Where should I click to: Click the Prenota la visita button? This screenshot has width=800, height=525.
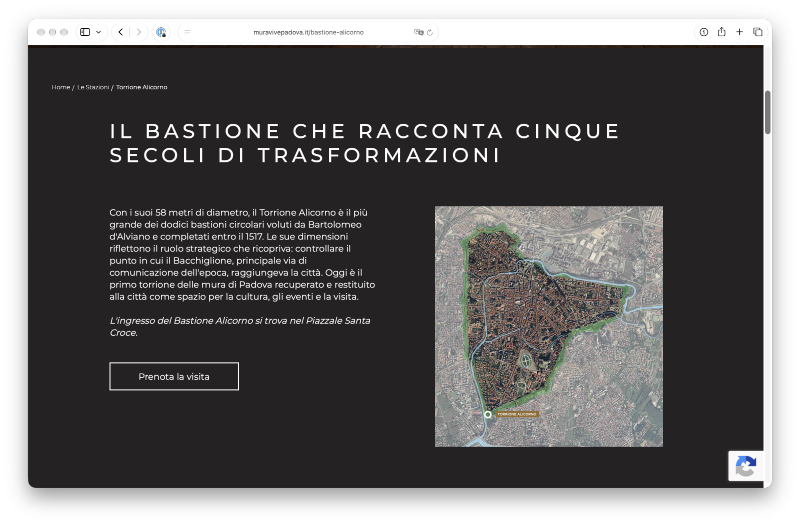pyautogui.click(x=174, y=377)
